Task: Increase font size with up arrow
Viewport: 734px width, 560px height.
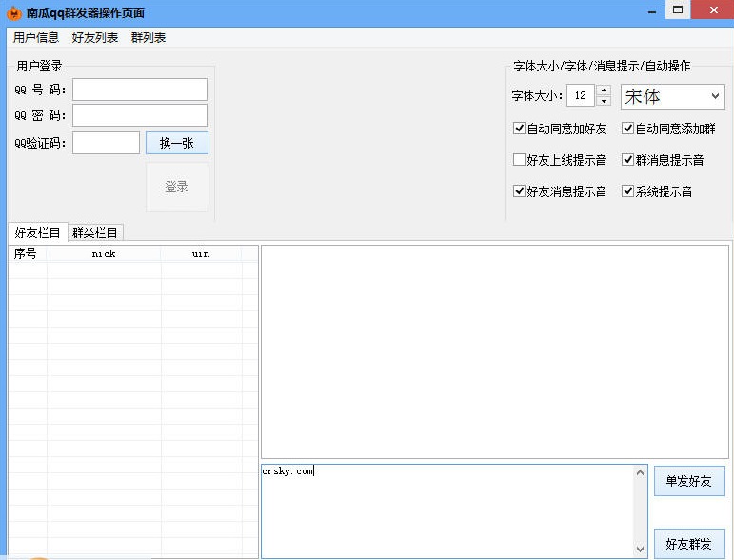Action: pos(604,90)
